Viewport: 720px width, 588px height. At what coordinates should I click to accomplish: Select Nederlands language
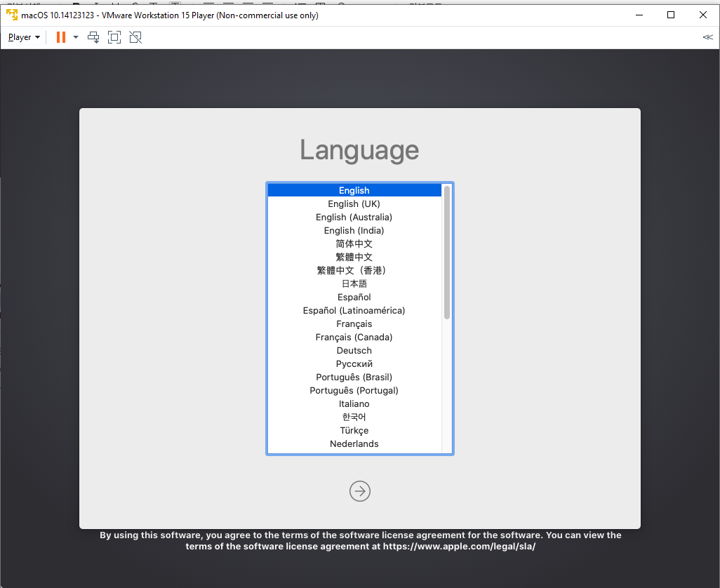(354, 443)
